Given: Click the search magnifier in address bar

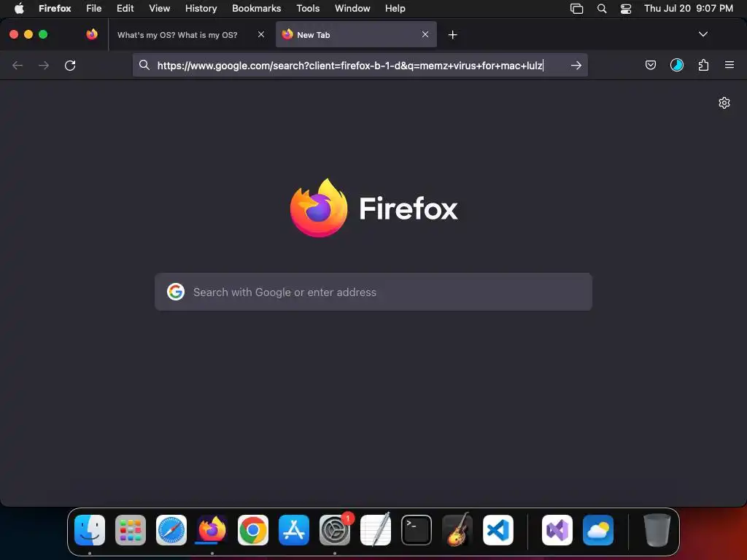Looking at the screenshot, I should click(x=144, y=65).
